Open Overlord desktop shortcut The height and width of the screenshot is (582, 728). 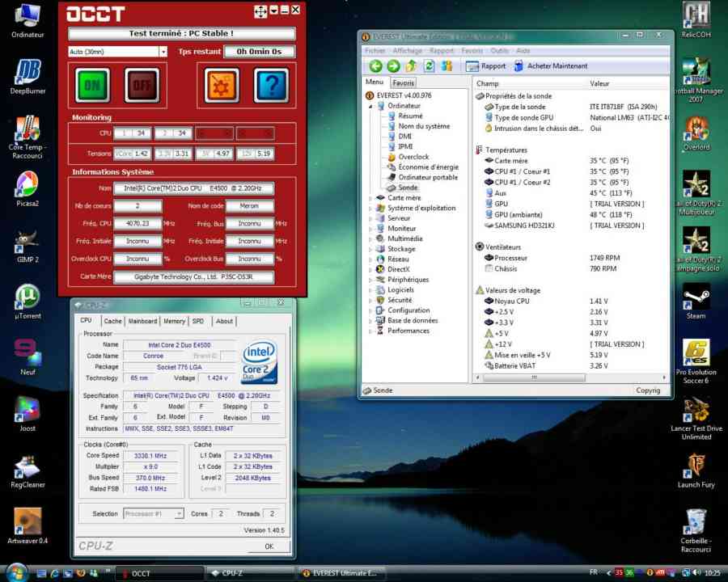(696, 133)
